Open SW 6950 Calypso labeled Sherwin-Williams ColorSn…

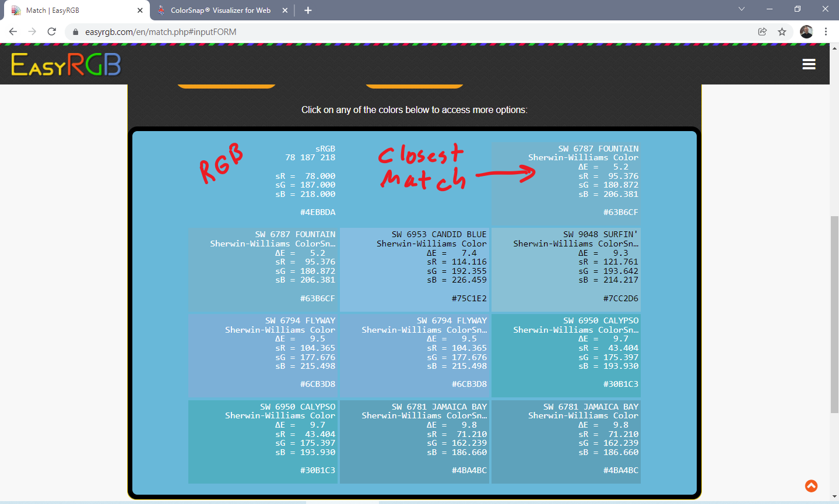coord(566,355)
